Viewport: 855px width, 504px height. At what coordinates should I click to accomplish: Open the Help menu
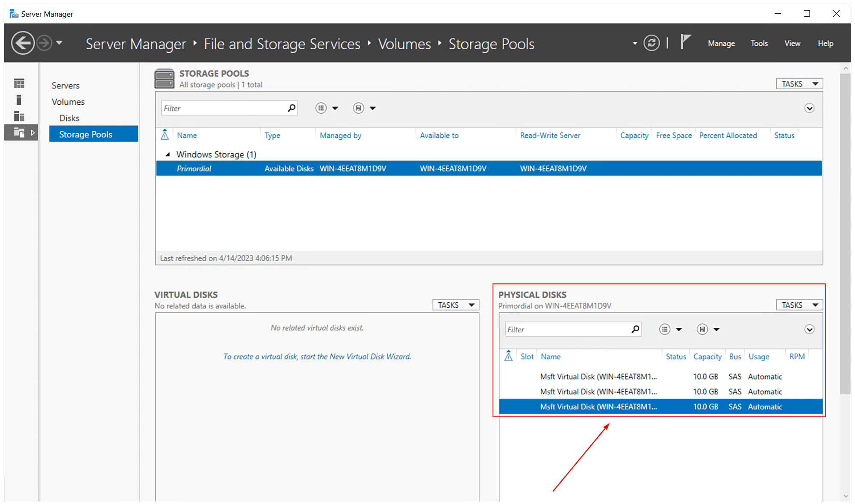tap(826, 43)
